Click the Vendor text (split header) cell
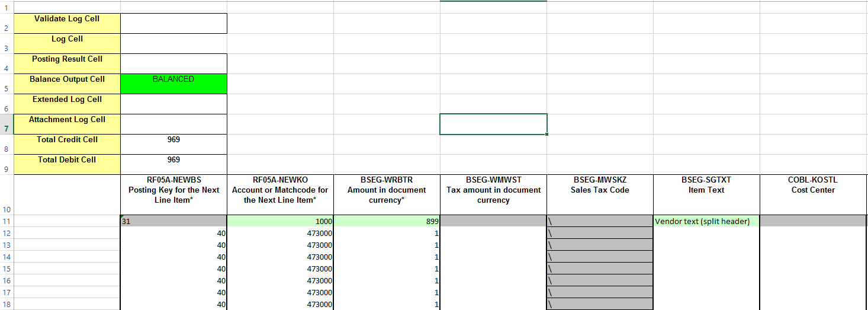This screenshot has height=310, width=868. (706, 221)
